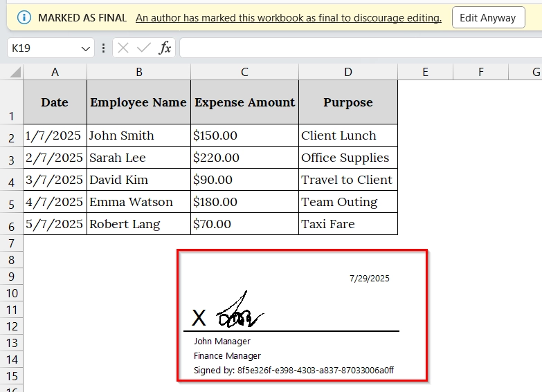Click the info icon in the yellow bar
This screenshot has width=542, height=392.
coord(24,17)
